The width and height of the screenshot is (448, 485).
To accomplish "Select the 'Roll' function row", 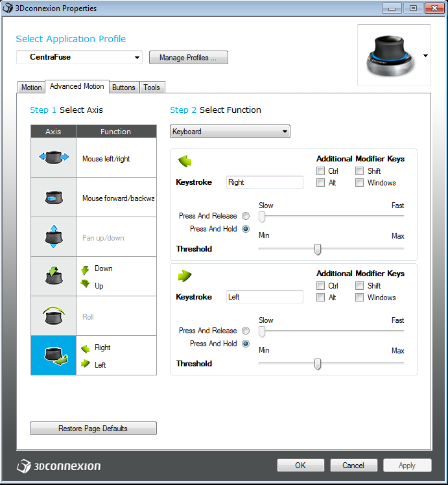I will point(116,316).
